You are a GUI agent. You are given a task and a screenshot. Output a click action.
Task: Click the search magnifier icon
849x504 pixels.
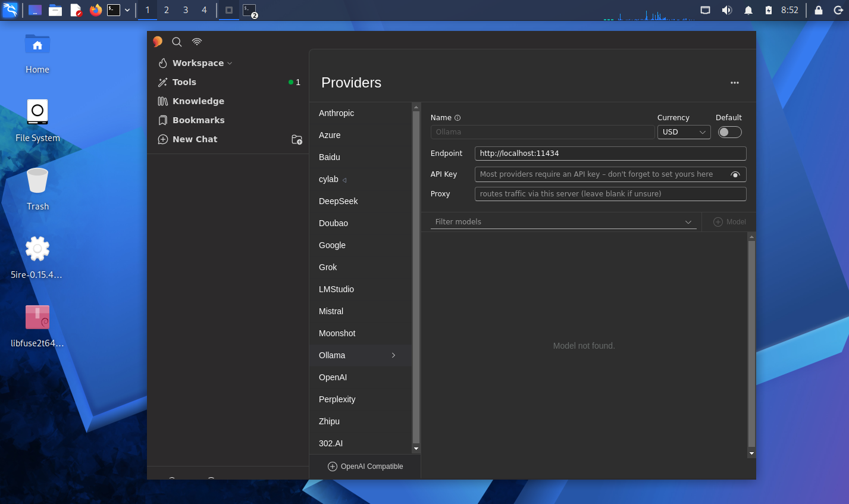click(177, 42)
